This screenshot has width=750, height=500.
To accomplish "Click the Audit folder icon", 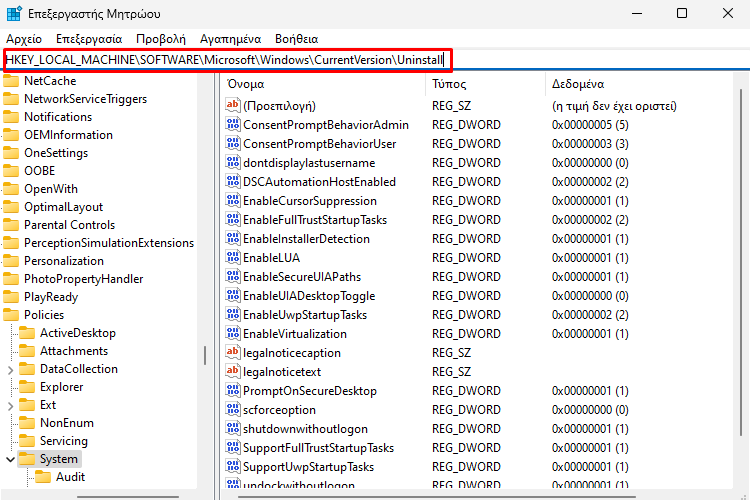I will tap(43, 477).
